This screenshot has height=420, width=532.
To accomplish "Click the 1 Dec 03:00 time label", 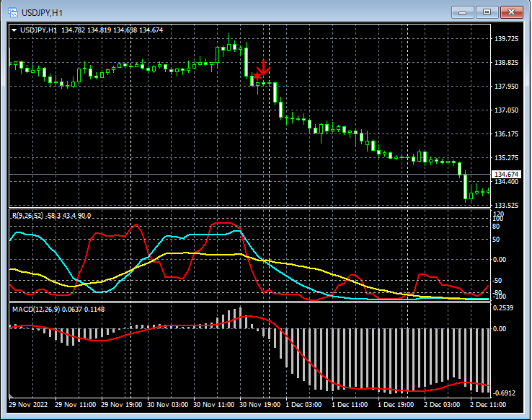I will 303,404.
